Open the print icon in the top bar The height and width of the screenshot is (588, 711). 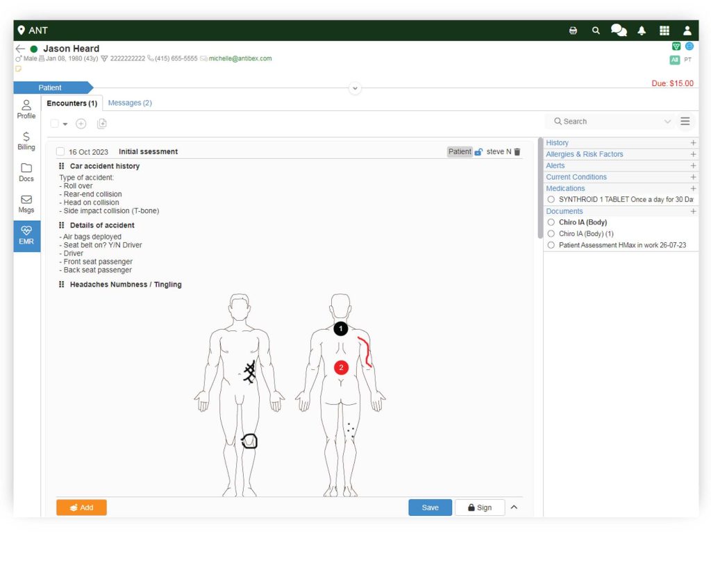(x=573, y=31)
